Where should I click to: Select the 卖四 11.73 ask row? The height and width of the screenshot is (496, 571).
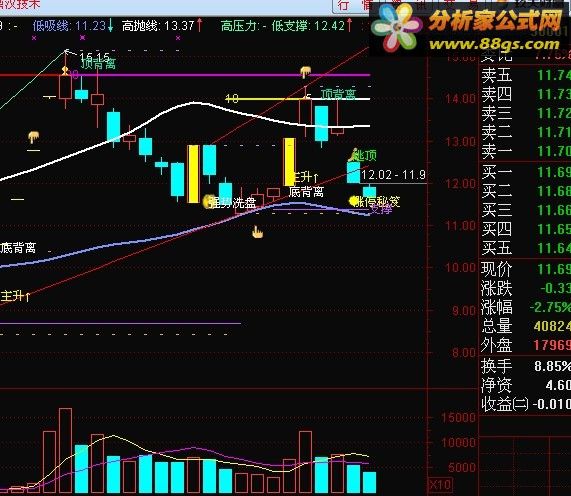point(525,94)
